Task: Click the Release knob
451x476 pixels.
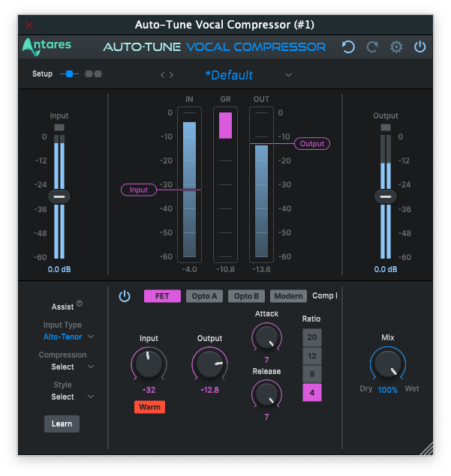Action: tap(266, 394)
